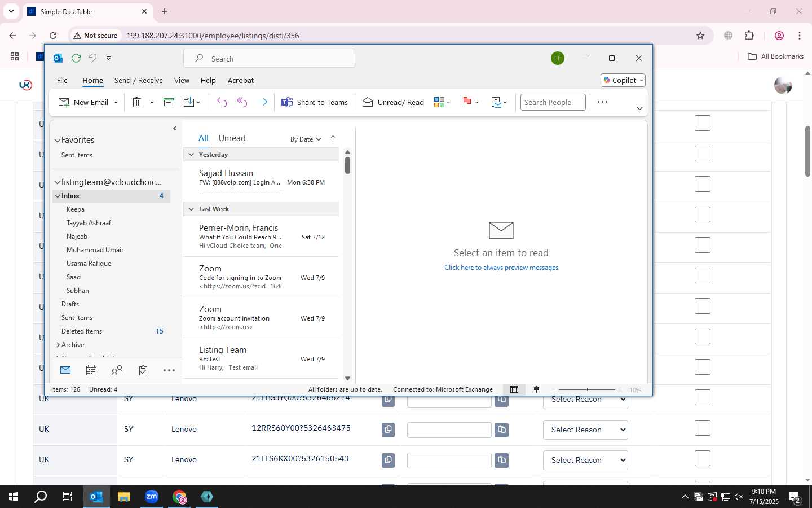Collapse the Last Week message group
The image size is (812, 508).
(191, 209)
